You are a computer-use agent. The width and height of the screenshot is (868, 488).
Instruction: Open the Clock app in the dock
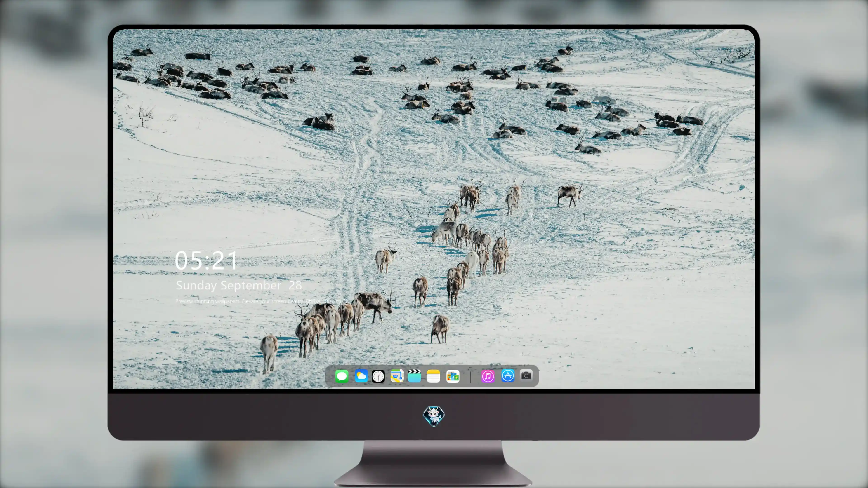(378, 376)
